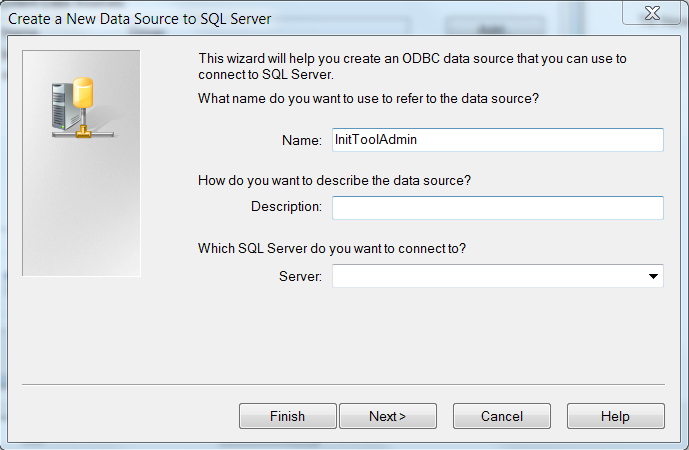Close the Create a New Data Source dialog

[652, 14]
